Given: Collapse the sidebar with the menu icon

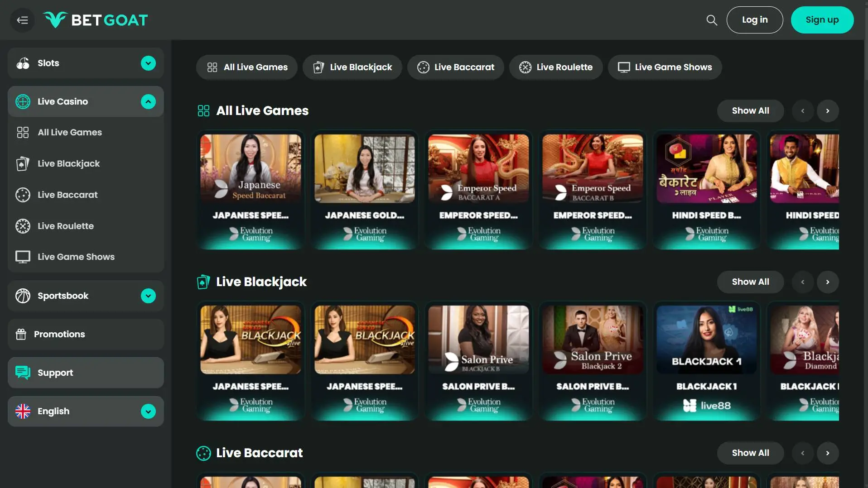Looking at the screenshot, I should point(22,20).
